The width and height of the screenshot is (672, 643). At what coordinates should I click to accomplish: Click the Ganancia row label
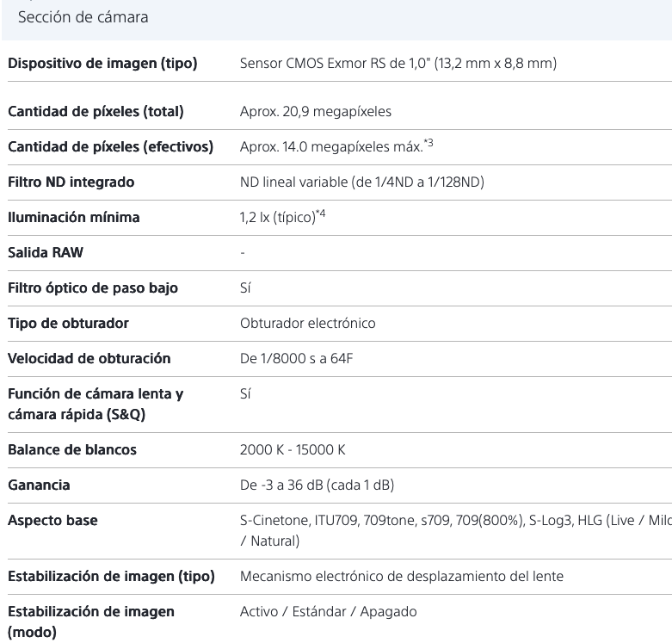pyautogui.click(x=40, y=485)
